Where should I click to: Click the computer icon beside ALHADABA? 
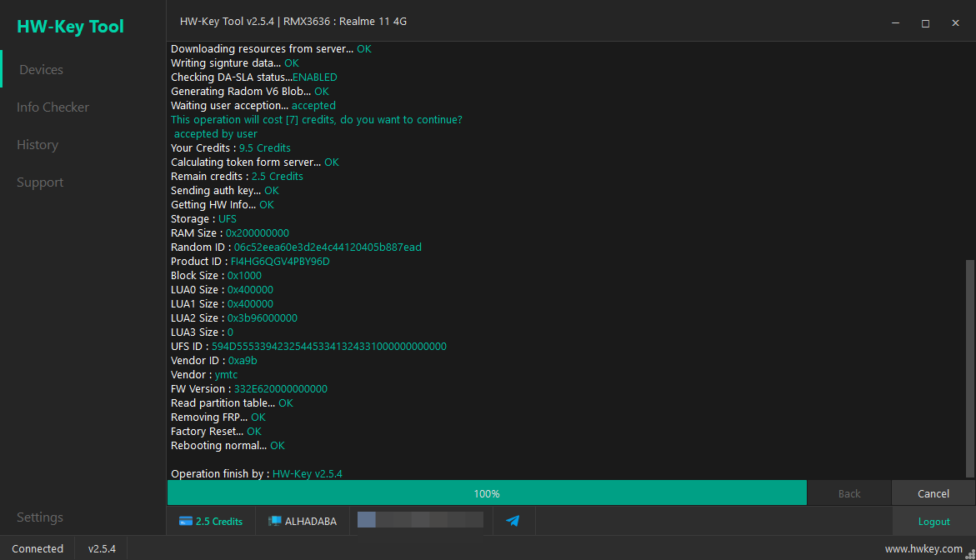(x=274, y=522)
